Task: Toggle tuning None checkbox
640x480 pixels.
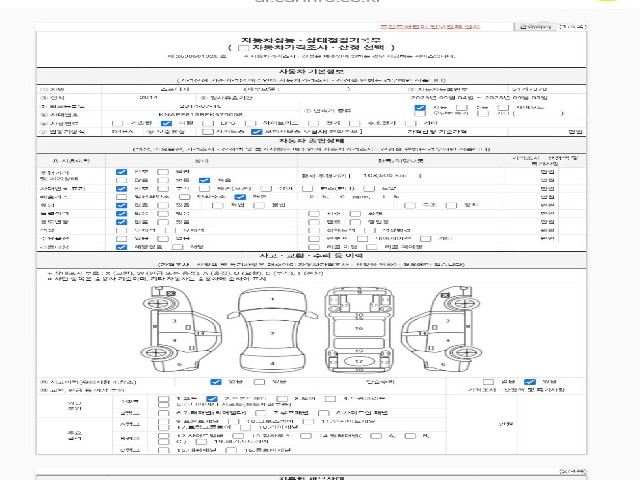Action: point(121,205)
